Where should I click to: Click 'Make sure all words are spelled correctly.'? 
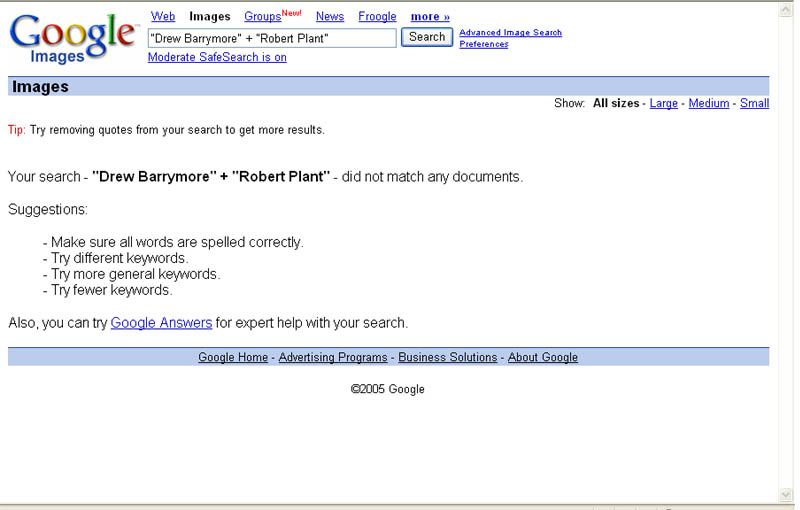coord(177,242)
